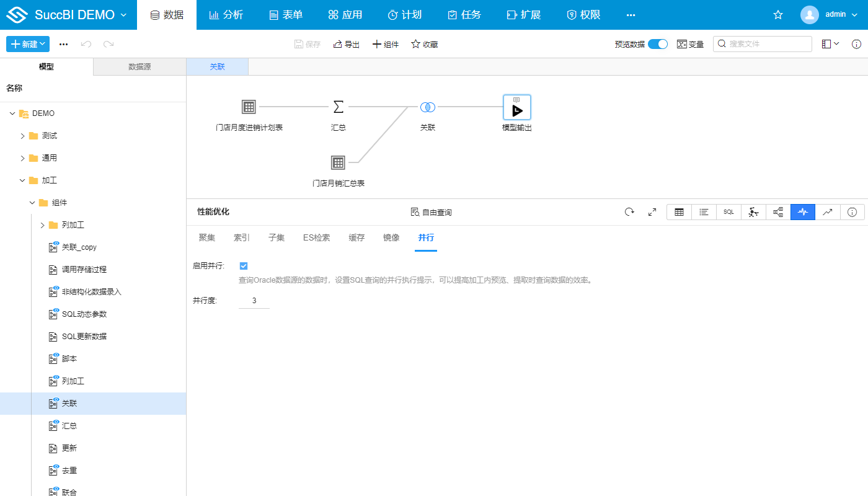Toggle the 预览数据 switch
The image size is (868, 496).
658,44
